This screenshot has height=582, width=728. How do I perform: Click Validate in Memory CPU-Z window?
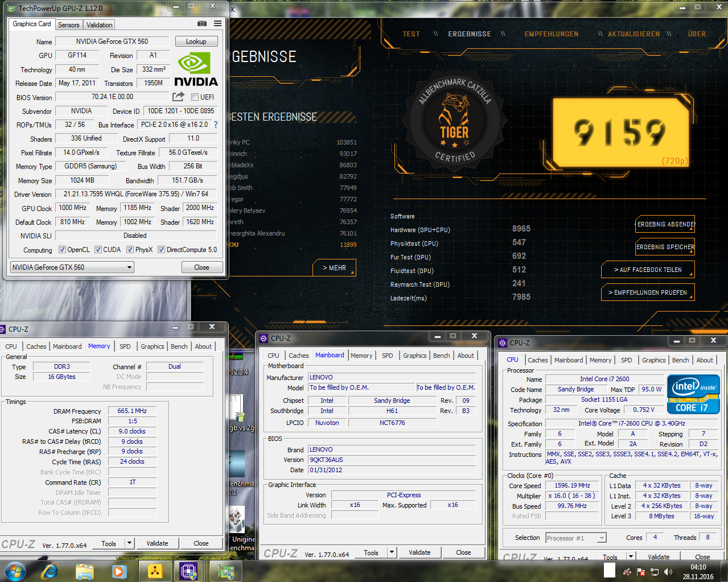pyautogui.click(x=157, y=543)
